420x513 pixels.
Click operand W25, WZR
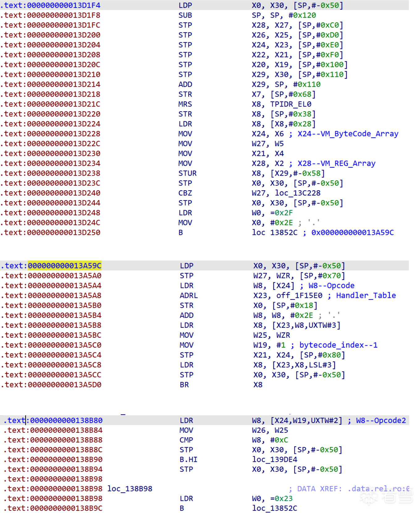tap(271, 335)
